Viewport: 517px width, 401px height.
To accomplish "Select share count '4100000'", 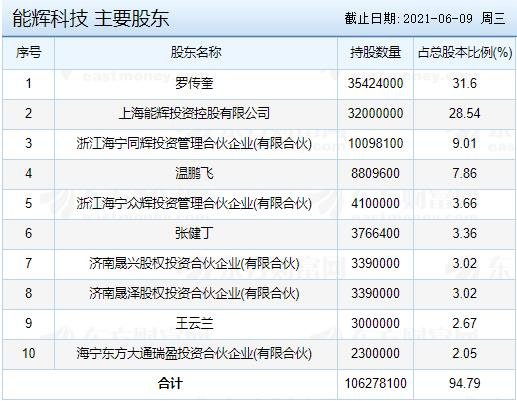I will point(375,203).
